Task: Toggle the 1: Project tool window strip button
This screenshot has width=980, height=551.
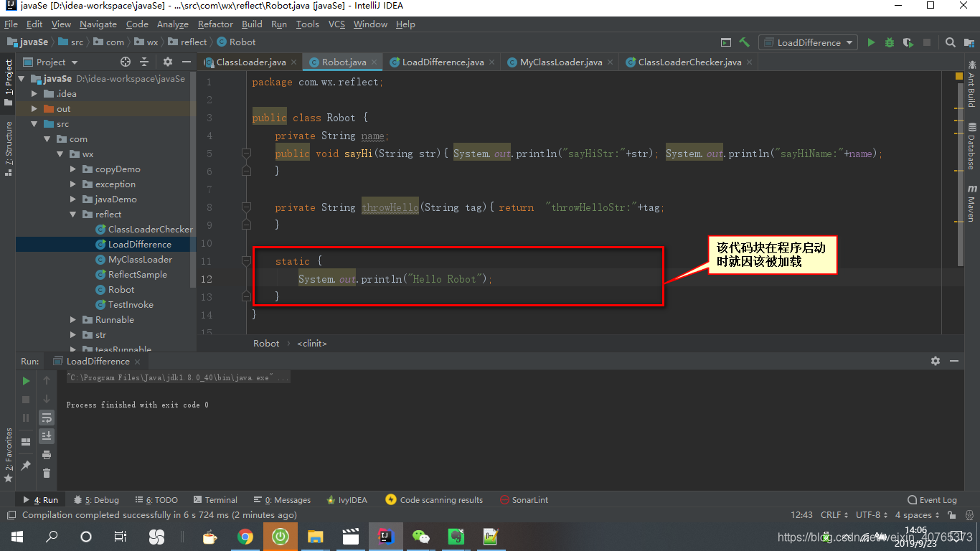Action: point(8,83)
